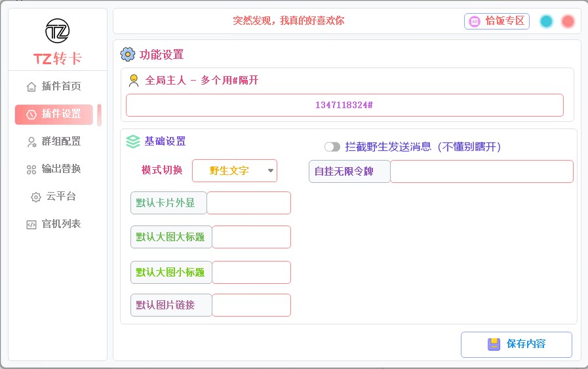Click the TZ logo icon
Screen dimensions: 588x369
[x=57, y=31]
